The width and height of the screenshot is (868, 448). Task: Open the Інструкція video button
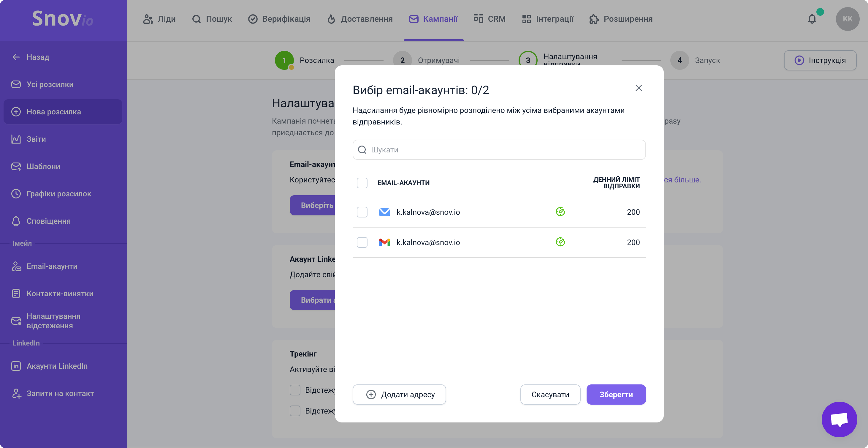click(x=820, y=60)
